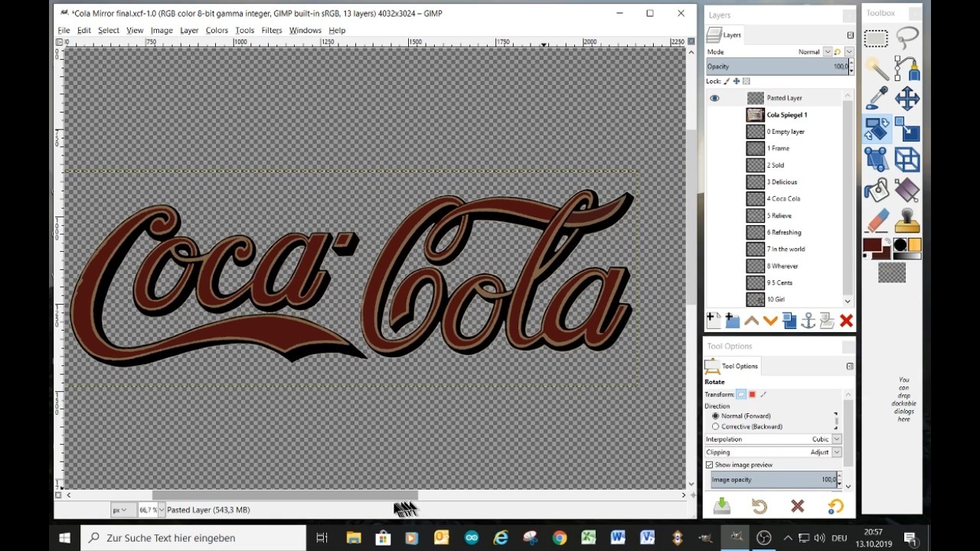The image size is (980, 551).
Task: Reset tool options to defaults
Action: (835, 506)
